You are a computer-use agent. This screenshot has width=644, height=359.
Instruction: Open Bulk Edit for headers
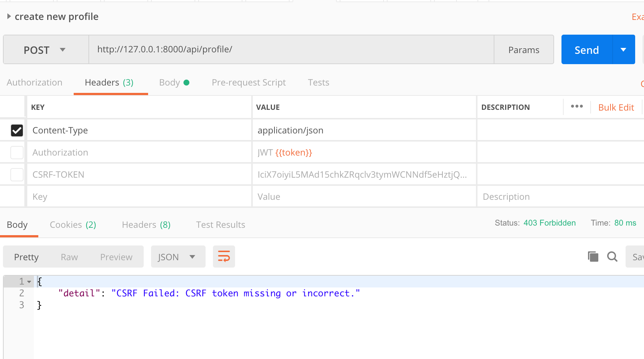[616, 107]
